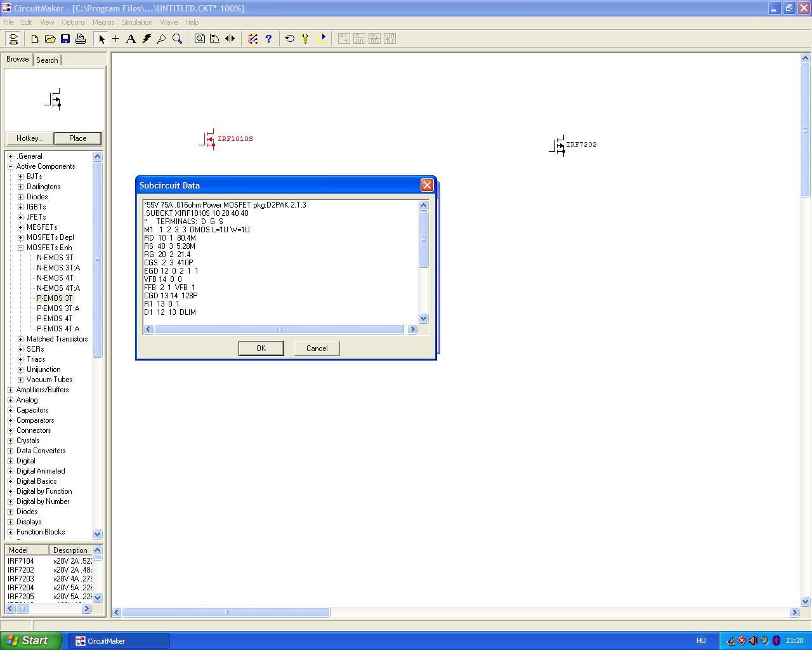Select P-EMOS 4T in the device tree

(x=55, y=319)
